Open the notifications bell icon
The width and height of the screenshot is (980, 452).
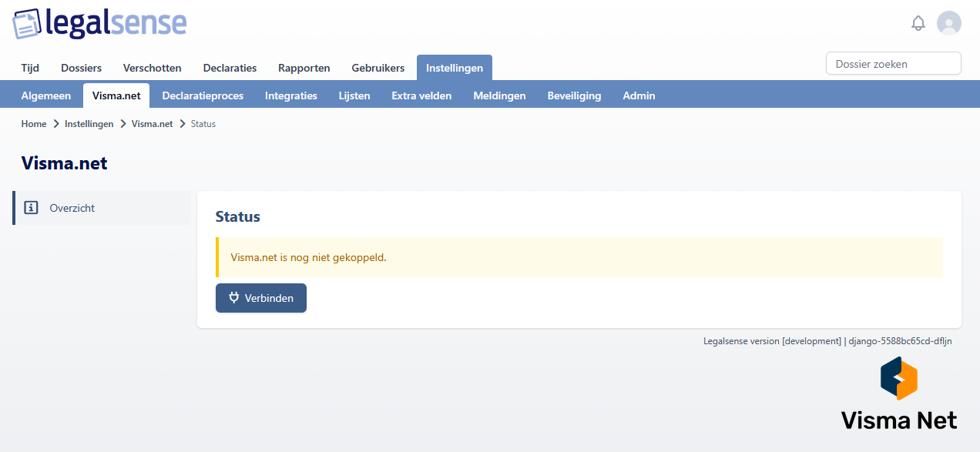pos(918,23)
